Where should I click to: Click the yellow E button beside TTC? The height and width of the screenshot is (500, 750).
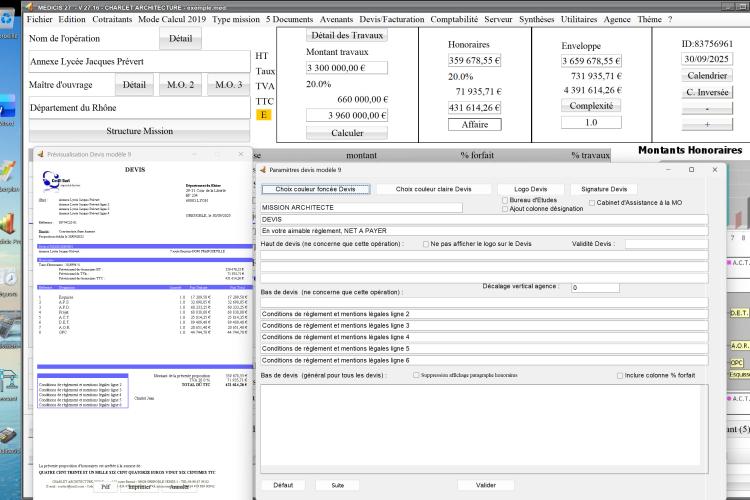(x=264, y=115)
